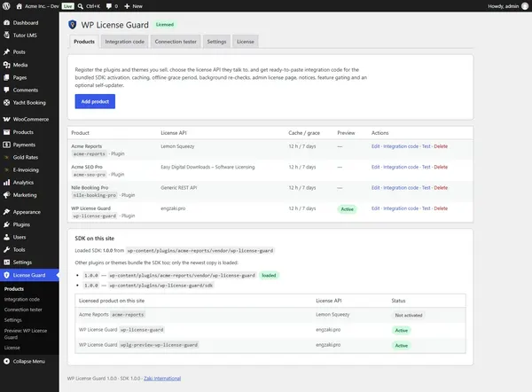532x392 pixels.
Task: Click the Not activated status for Acme Reports
Action: pyautogui.click(x=409, y=316)
